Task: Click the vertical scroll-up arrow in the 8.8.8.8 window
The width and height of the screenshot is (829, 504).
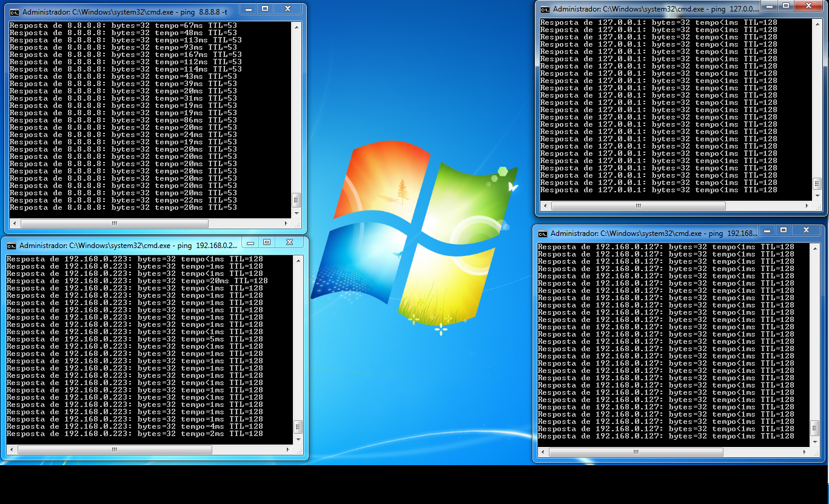Action: [297, 27]
